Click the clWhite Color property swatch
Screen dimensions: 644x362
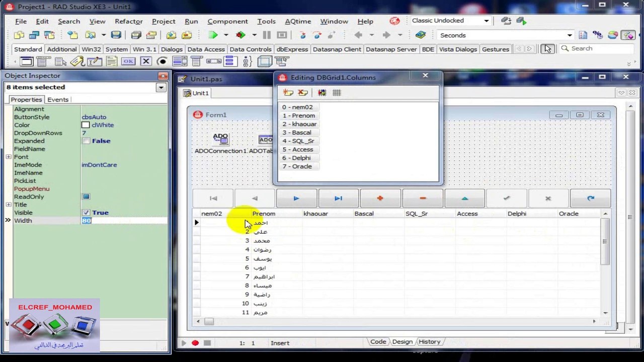(x=86, y=125)
